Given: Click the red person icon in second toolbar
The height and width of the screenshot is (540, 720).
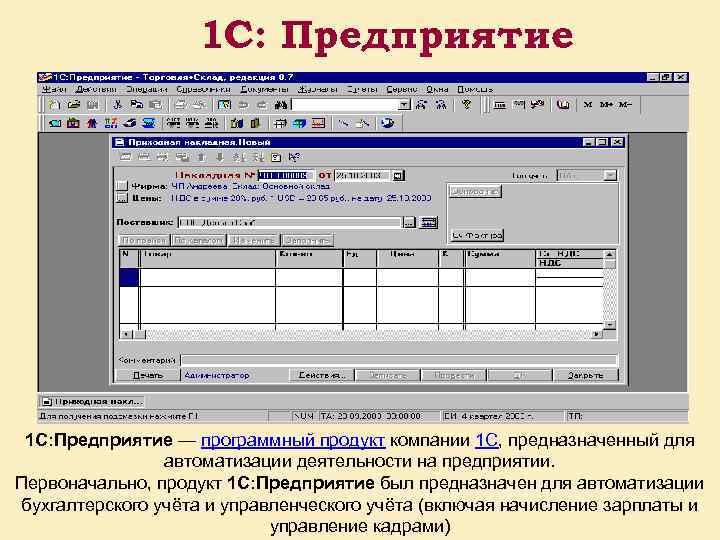Looking at the screenshot, I should [92, 123].
